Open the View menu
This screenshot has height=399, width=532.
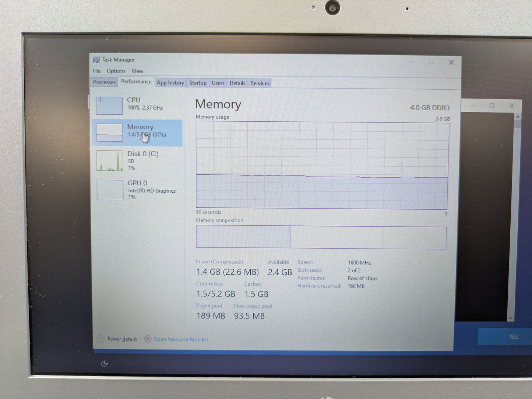137,71
